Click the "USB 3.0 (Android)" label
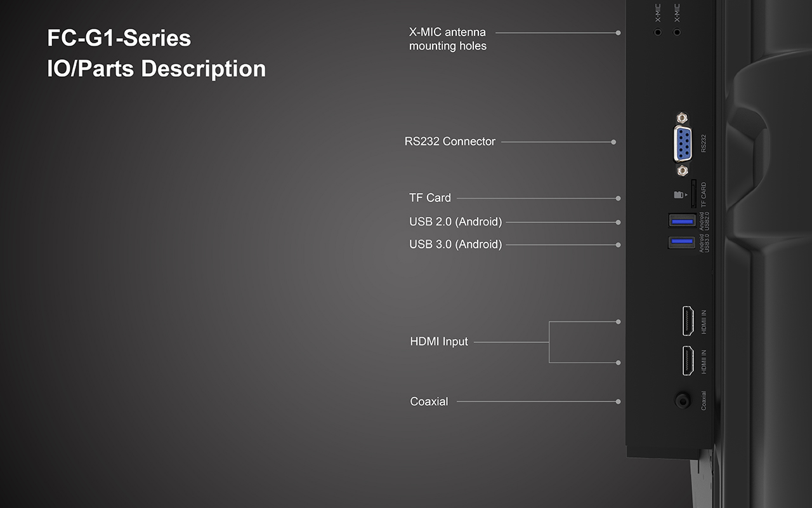 [x=455, y=244]
